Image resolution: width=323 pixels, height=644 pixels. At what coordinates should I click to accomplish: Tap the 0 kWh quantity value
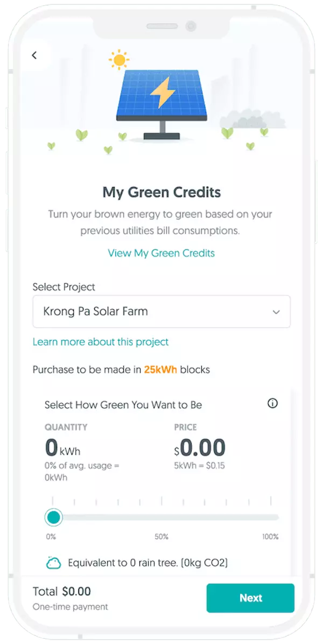(x=62, y=448)
